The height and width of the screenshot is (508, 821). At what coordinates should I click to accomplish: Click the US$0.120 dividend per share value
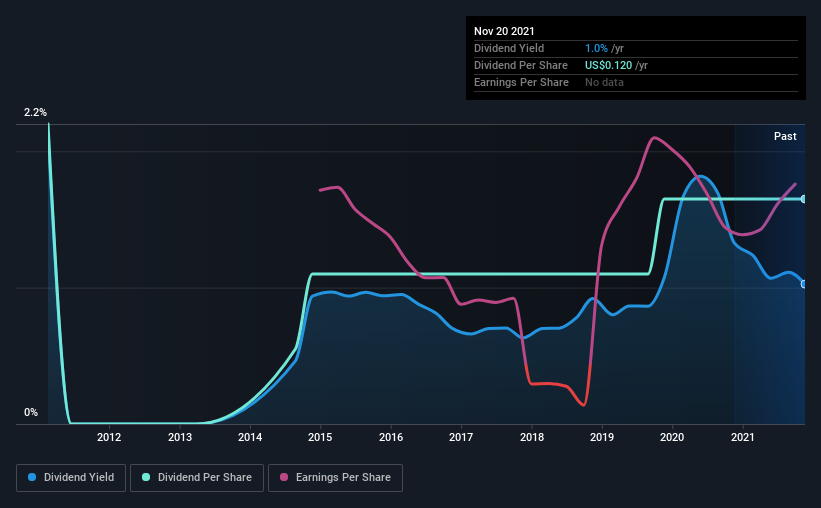[608, 65]
